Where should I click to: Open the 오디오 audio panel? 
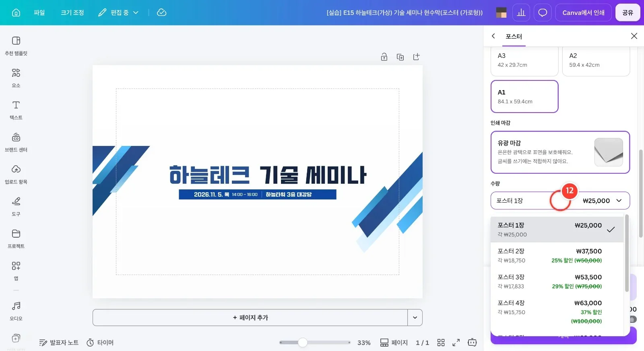(x=16, y=311)
